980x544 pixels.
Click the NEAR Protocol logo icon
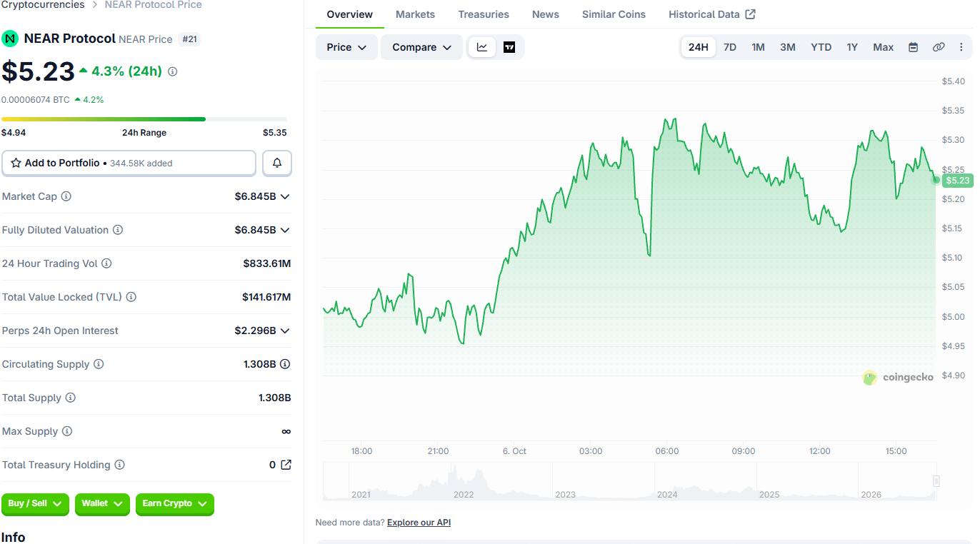pyautogui.click(x=10, y=39)
